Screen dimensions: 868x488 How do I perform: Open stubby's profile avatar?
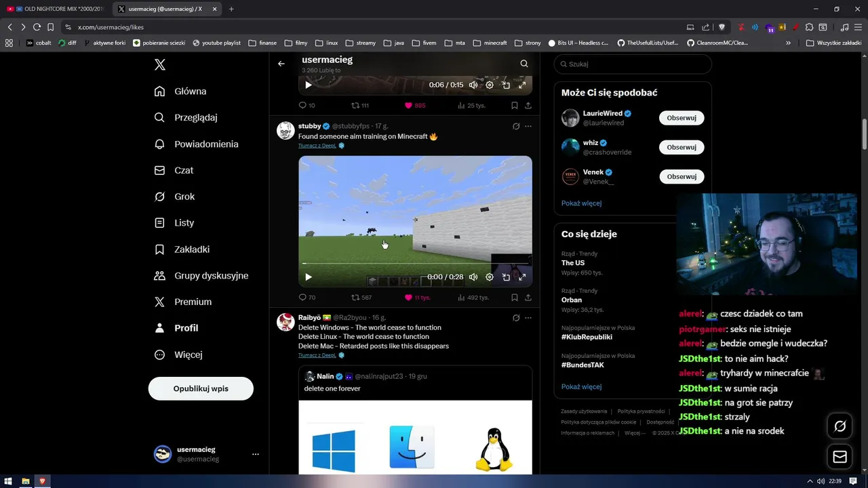[x=285, y=131]
